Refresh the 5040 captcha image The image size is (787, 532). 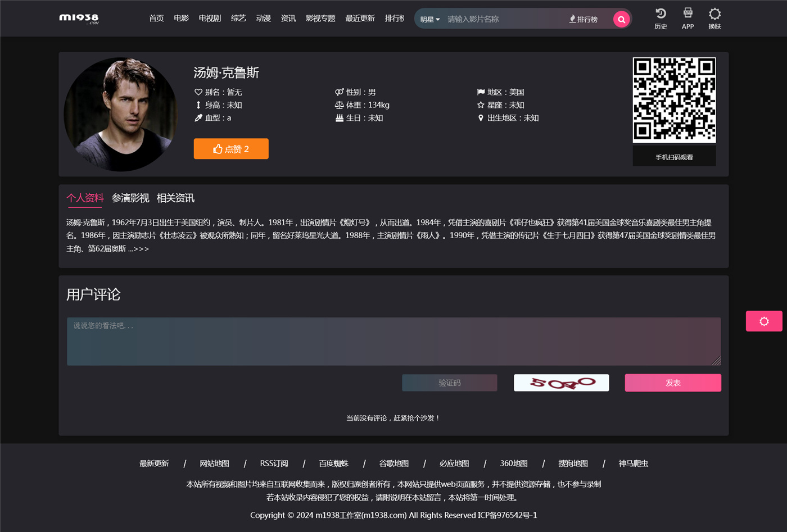(x=562, y=383)
